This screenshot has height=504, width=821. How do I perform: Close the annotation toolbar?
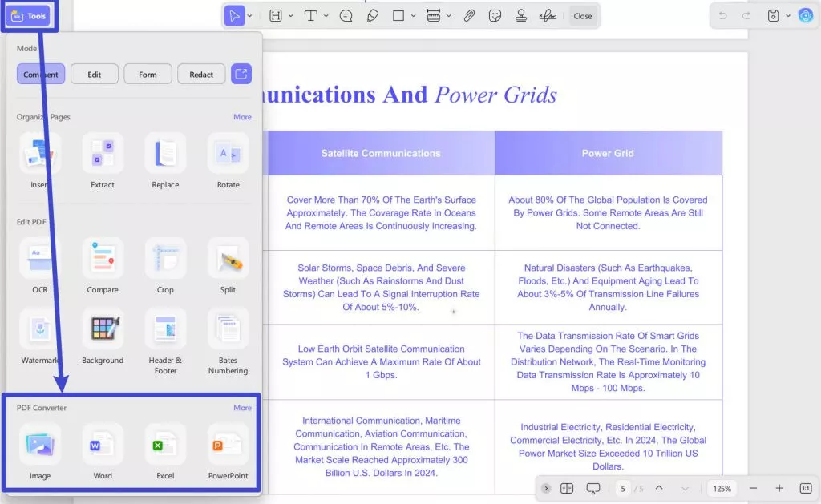[x=583, y=15]
